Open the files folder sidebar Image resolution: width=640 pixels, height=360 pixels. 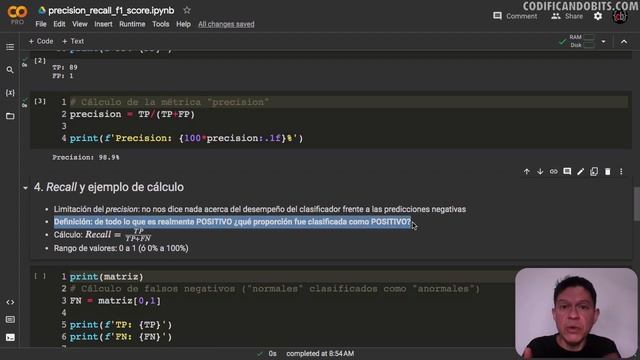10,116
